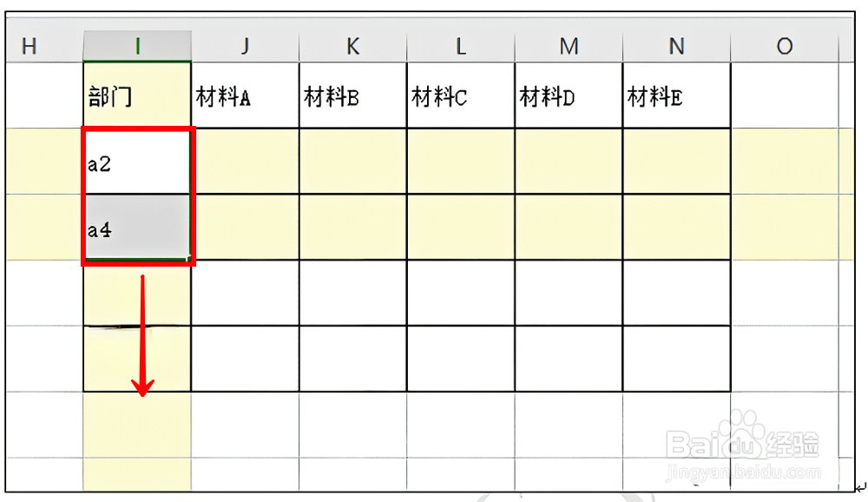This screenshot has width=868, height=502.
Task: Select column K header
Action: 352,46
